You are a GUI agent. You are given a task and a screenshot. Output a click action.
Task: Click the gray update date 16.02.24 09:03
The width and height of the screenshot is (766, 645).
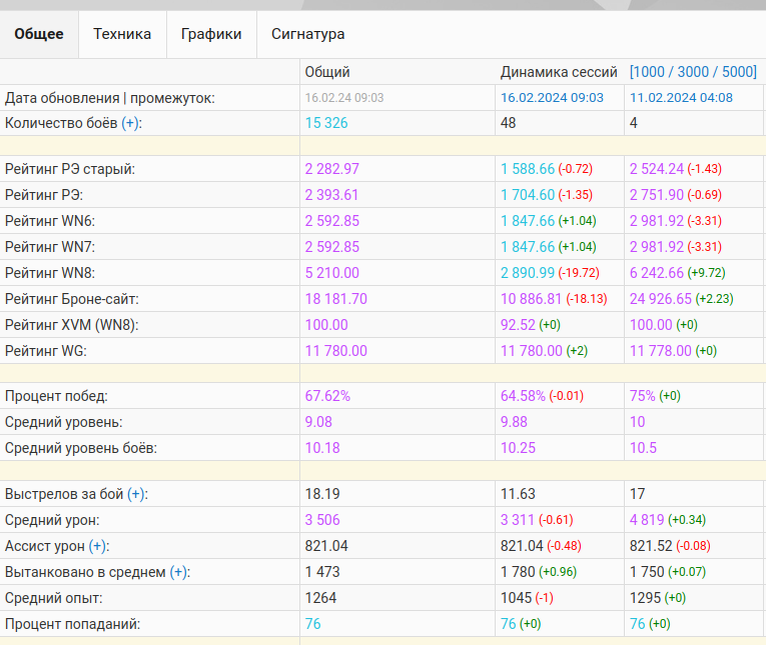(344, 98)
